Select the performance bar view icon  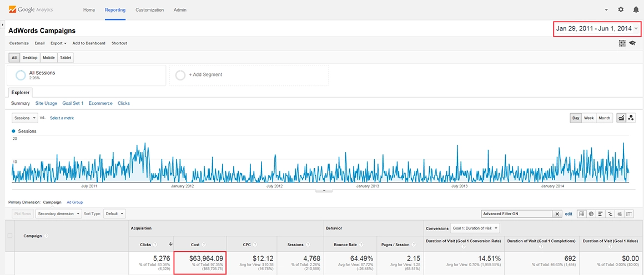pos(601,214)
